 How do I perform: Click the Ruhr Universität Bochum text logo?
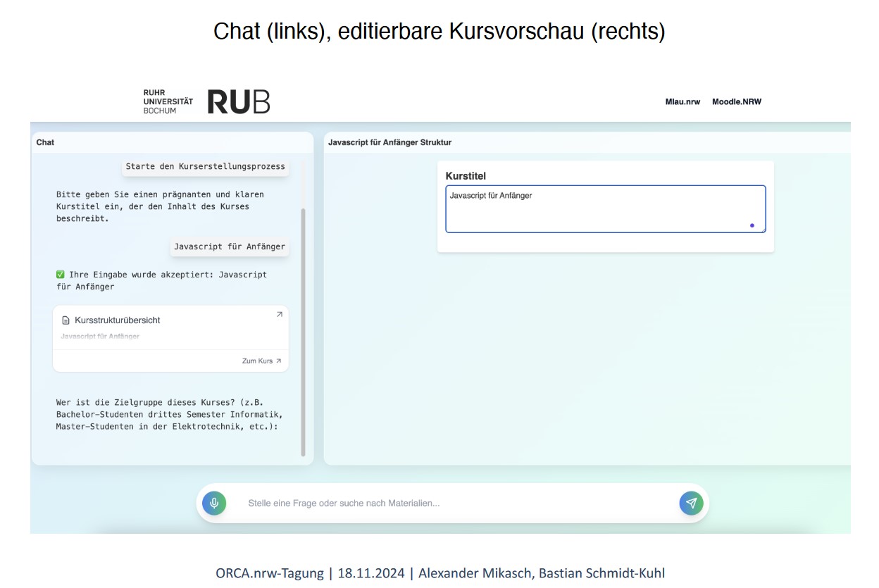[x=168, y=101]
